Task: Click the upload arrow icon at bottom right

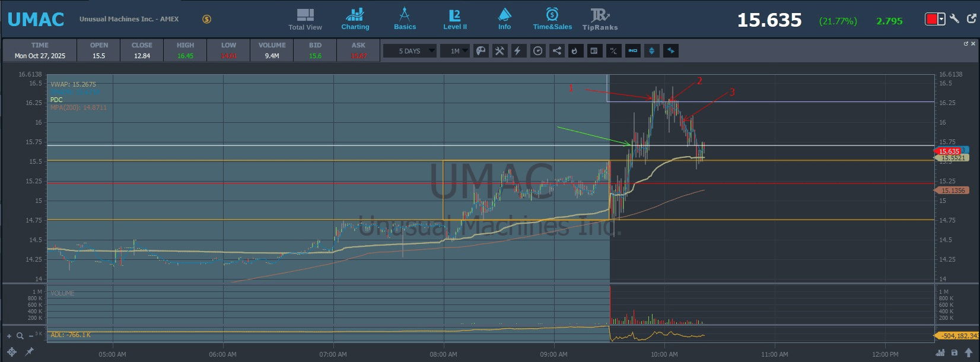Action: click(x=969, y=353)
